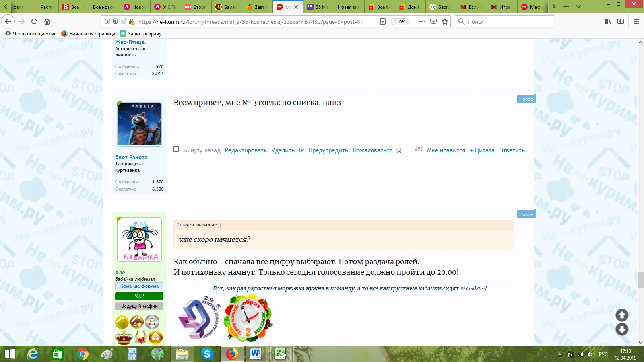Switch input language РУС

[x=603, y=354]
